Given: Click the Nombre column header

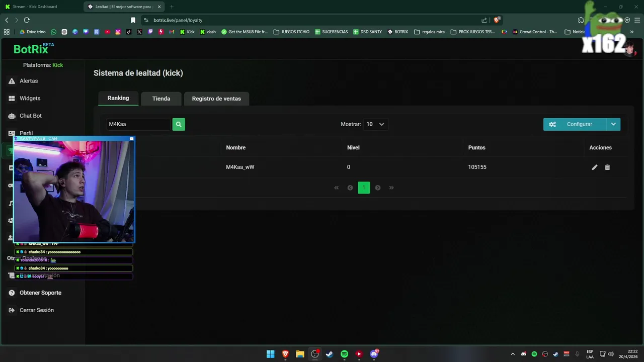Looking at the screenshot, I should [x=236, y=148].
